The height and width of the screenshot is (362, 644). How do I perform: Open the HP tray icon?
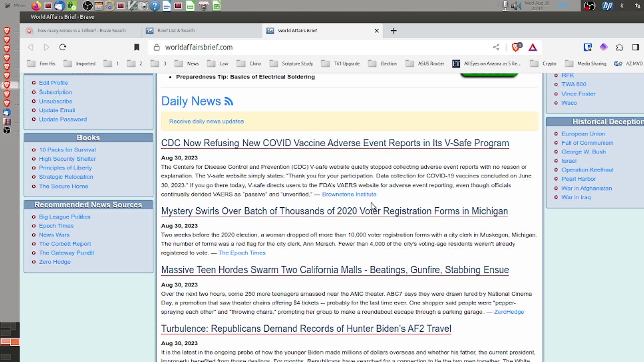tap(607, 6)
